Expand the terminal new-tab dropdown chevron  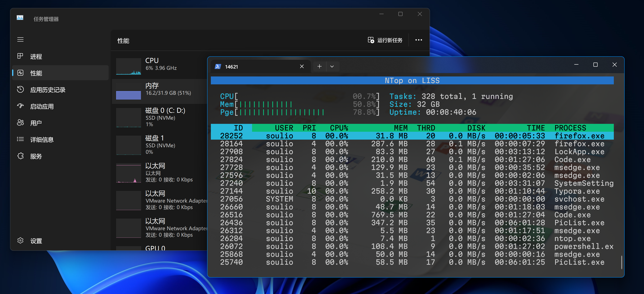332,67
